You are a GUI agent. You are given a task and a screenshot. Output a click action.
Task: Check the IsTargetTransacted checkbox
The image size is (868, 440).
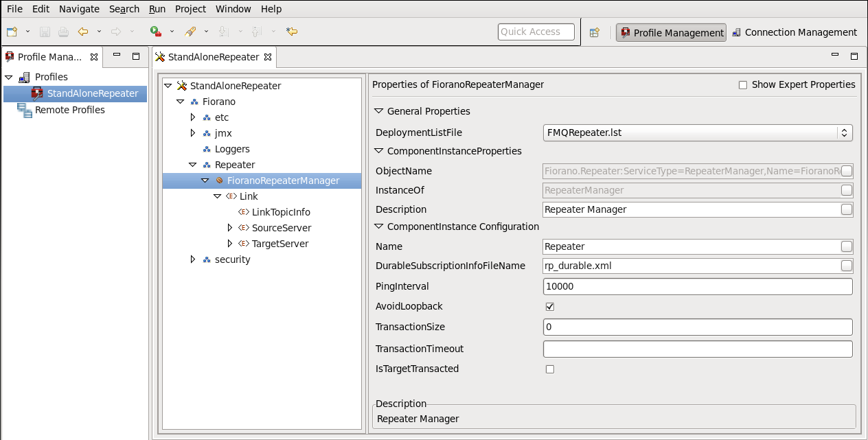549,369
